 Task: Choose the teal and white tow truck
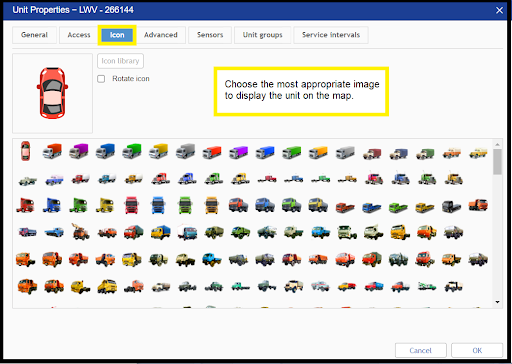click(427, 286)
